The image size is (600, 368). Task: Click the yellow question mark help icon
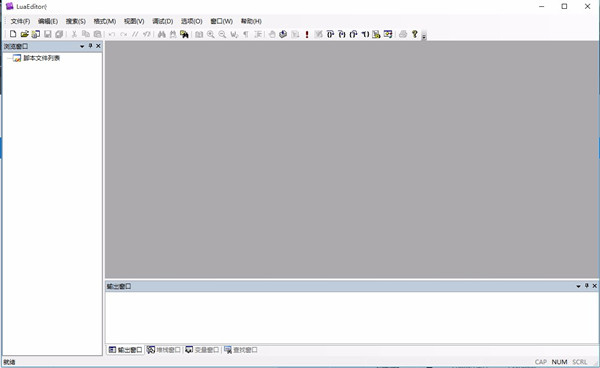pyautogui.click(x=414, y=34)
